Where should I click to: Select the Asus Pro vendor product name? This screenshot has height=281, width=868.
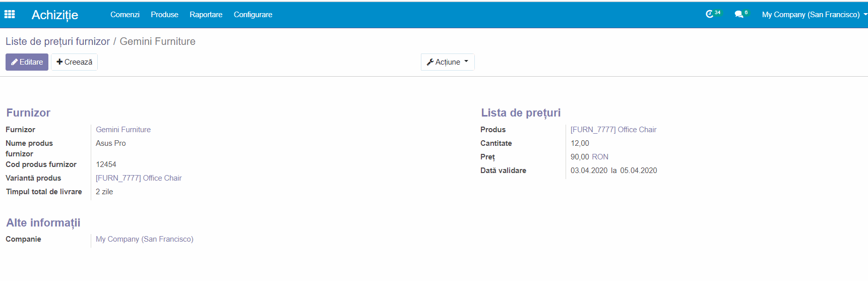click(x=111, y=143)
